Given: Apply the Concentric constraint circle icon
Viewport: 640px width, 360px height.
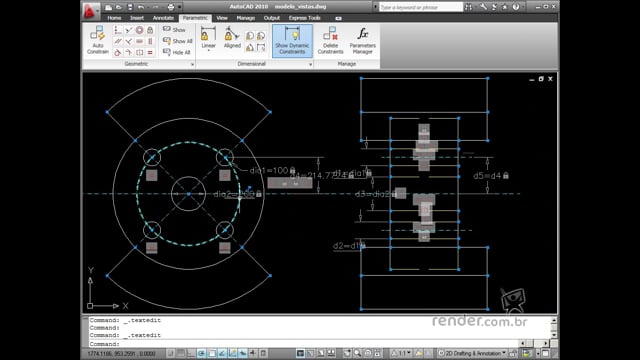Looking at the screenshot, I should [140, 30].
